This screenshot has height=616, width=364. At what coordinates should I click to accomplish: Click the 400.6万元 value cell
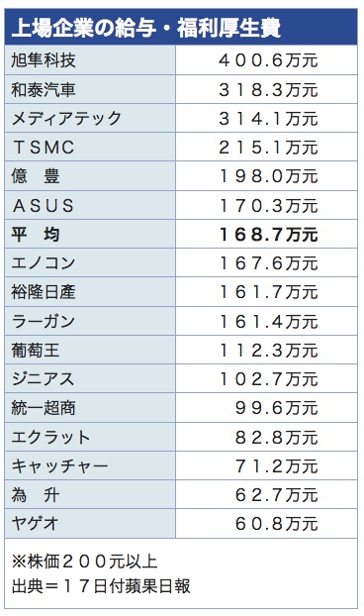266,60
